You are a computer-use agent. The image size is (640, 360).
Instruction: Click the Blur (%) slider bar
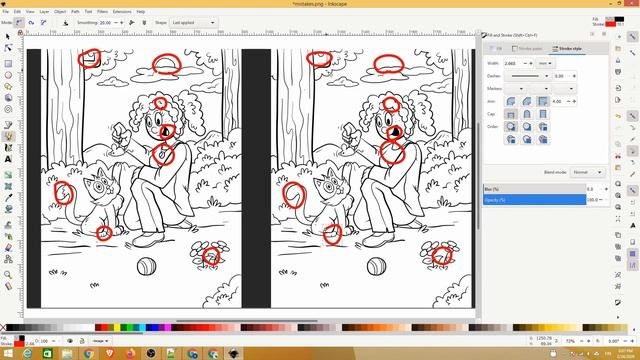535,189
